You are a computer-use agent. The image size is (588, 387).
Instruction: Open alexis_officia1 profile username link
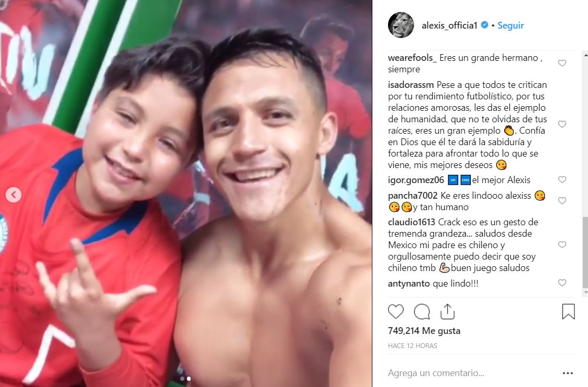(x=449, y=25)
